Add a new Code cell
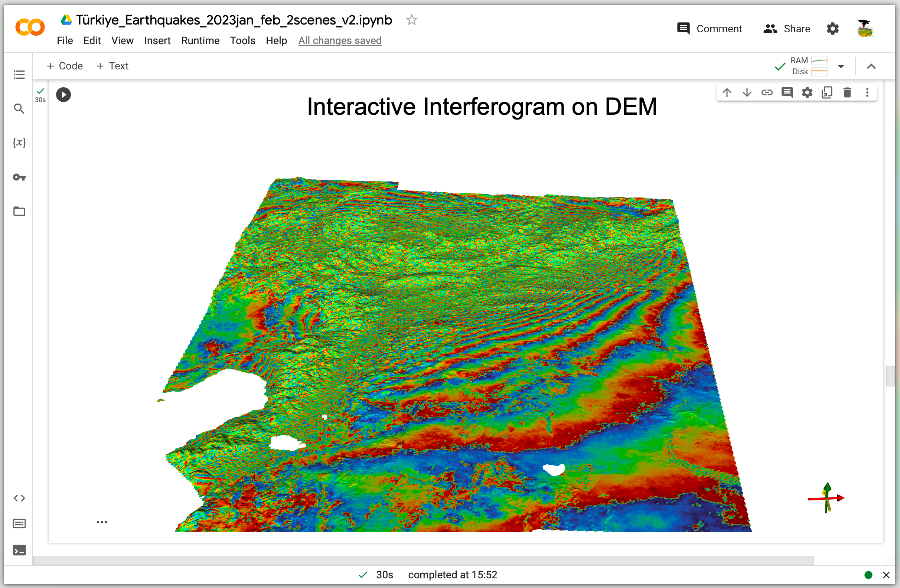Viewport: 900px width, 588px height. [65, 66]
